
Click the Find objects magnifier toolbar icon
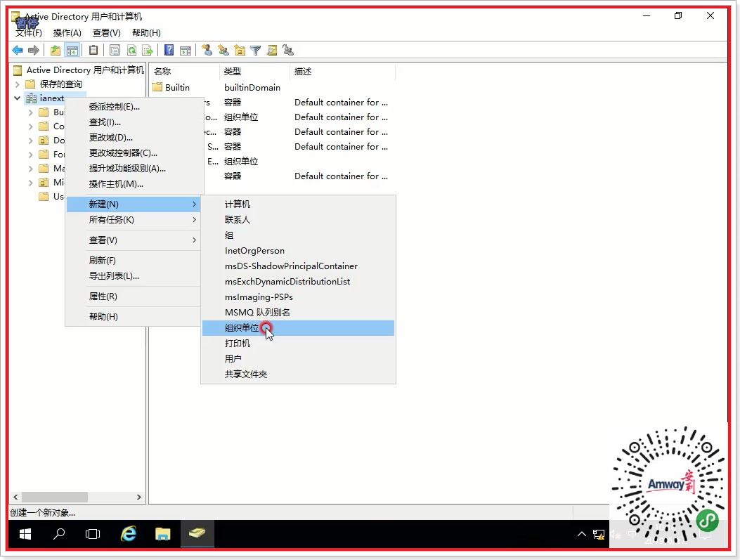(x=272, y=50)
